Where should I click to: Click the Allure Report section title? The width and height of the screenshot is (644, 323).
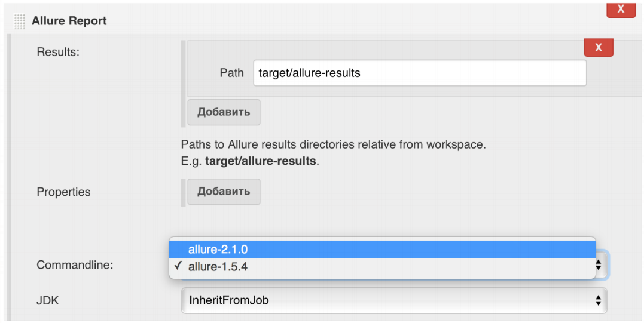point(69,21)
